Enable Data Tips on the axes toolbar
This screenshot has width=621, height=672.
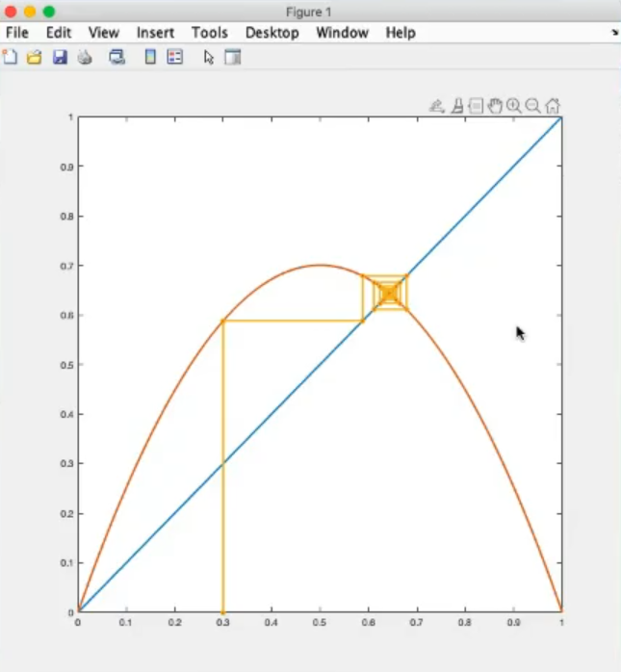[x=476, y=106]
